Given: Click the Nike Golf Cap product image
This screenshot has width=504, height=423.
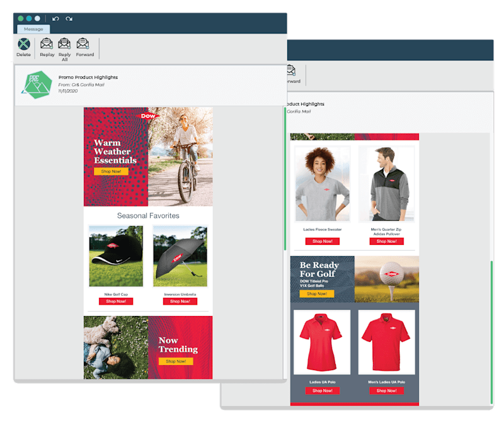Looking at the screenshot, I should [x=116, y=256].
